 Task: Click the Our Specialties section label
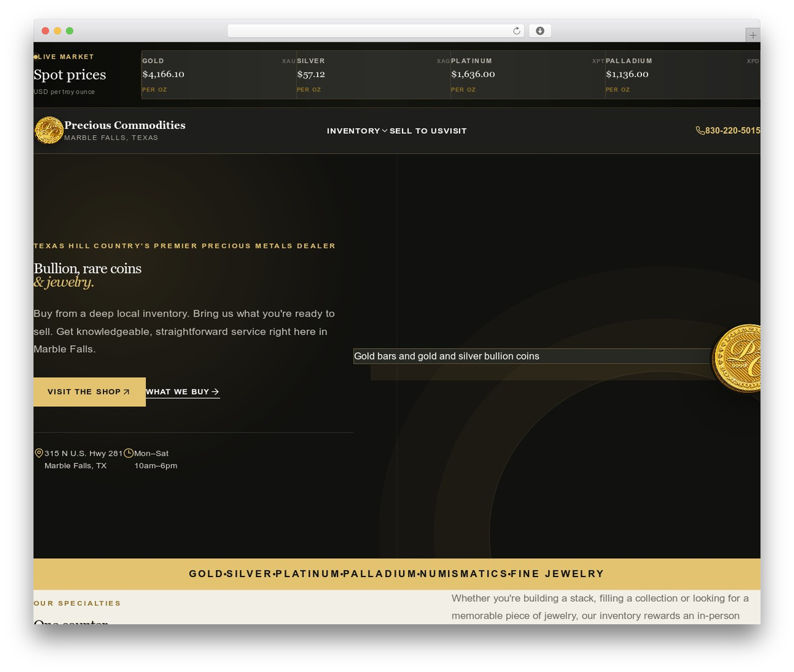click(x=78, y=603)
